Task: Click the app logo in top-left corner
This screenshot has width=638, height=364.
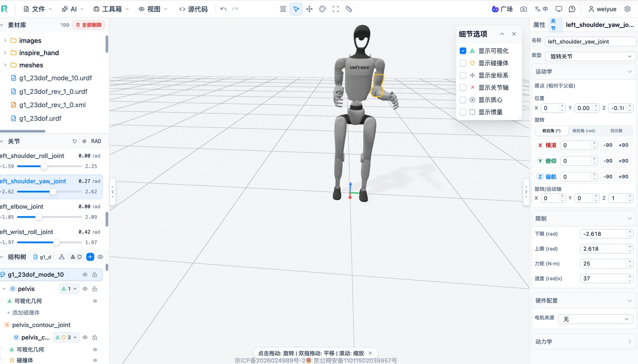Action: pos(5,9)
